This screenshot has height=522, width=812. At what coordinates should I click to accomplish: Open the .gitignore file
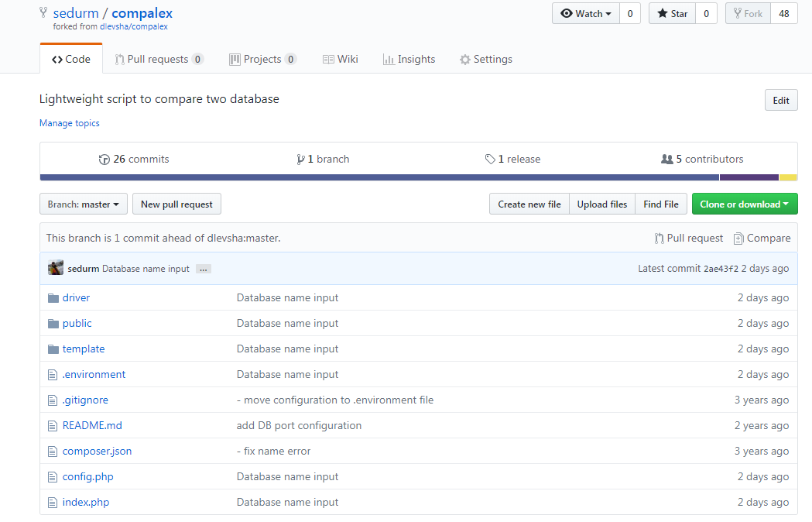pos(85,400)
